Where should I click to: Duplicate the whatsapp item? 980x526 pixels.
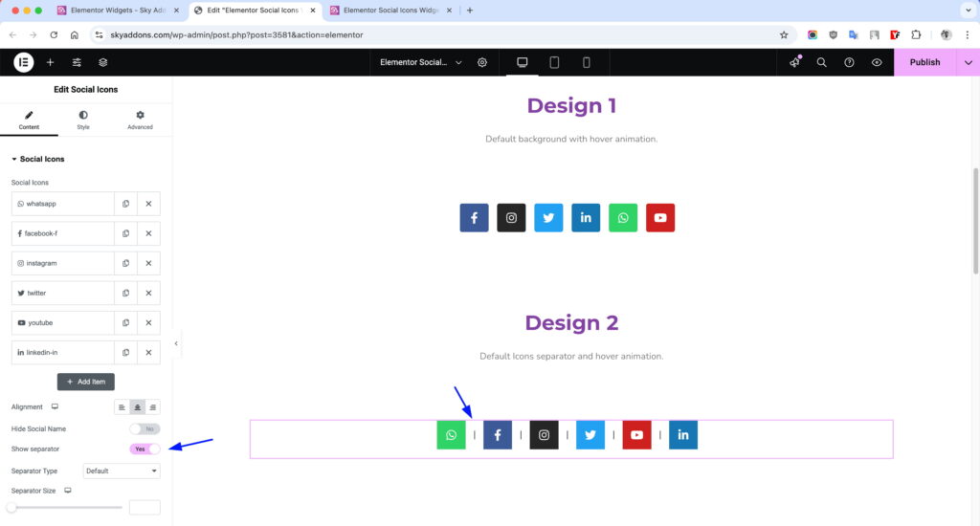pyautogui.click(x=125, y=204)
